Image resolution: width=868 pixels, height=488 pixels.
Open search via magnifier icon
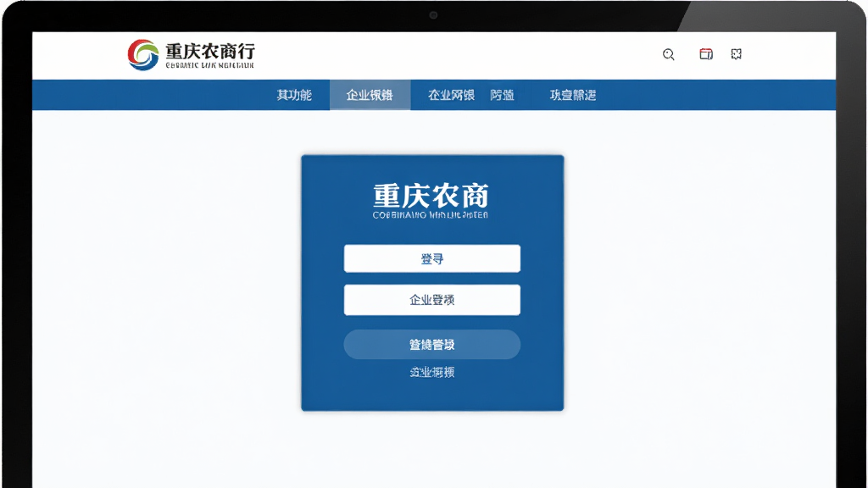point(668,54)
